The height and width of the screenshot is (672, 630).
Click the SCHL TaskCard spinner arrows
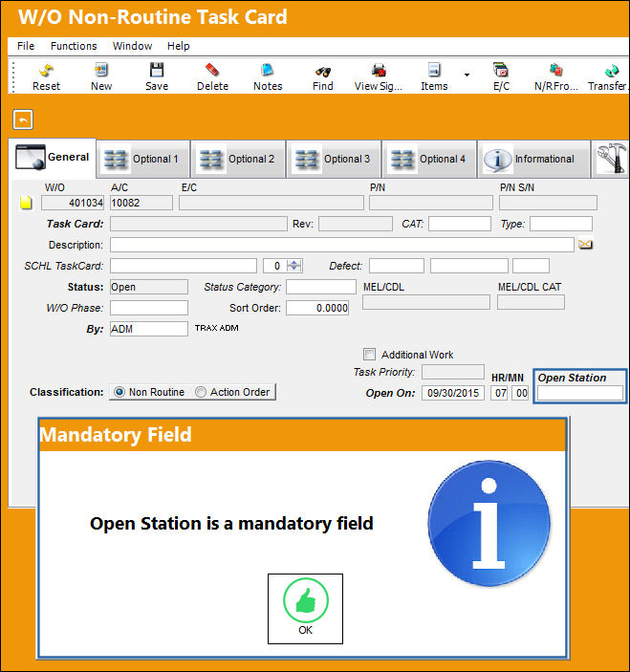294,266
